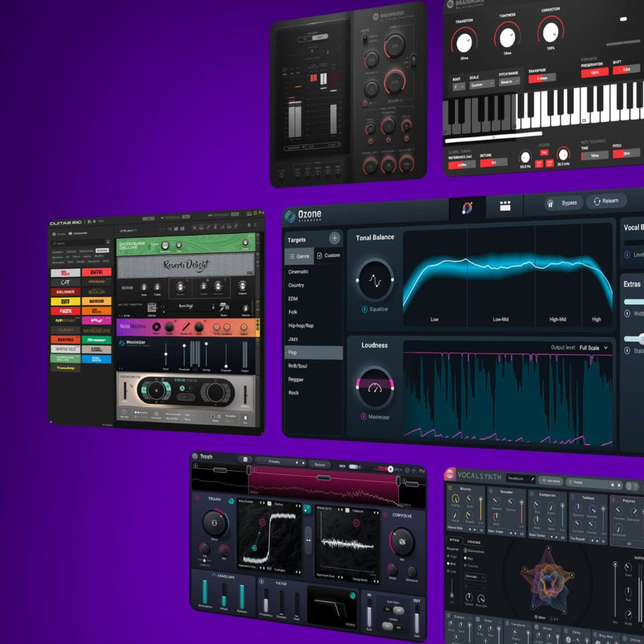The height and width of the screenshot is (644, 644).
Task: Toggle the Vocoder module power in VocalSynth
Action: coord(491,492)
